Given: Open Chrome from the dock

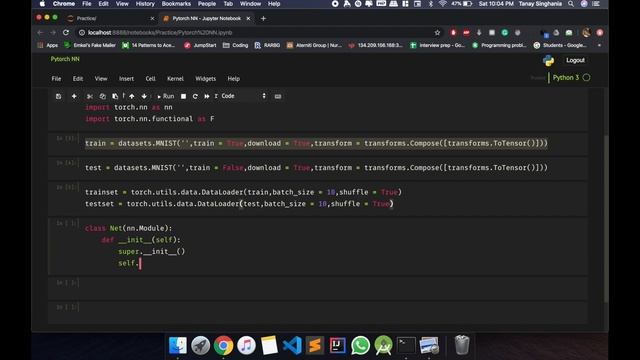Looking at the screenshot, I should [223, 346].
